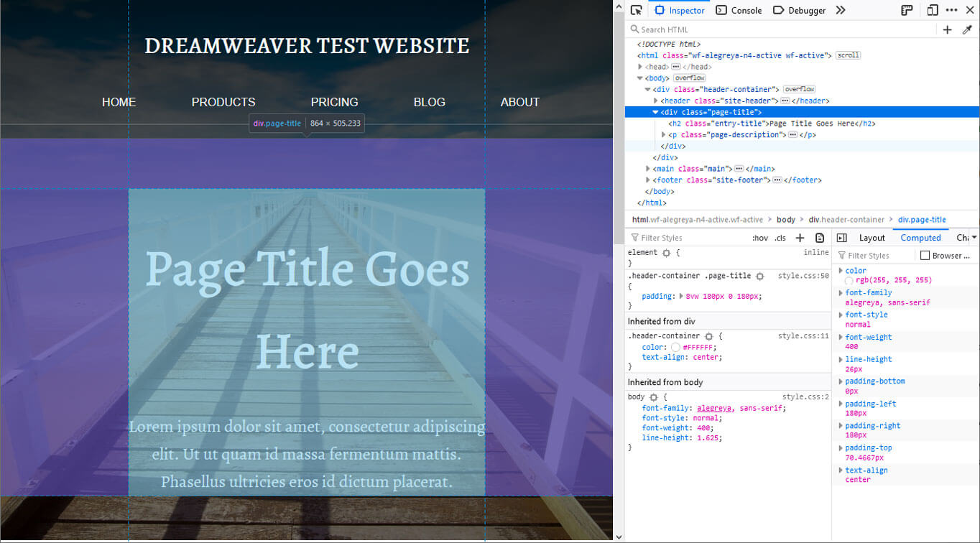This screenshot has height=543, width=980.
Task: Select the pick element inspection tool
Action: [637, 10]
